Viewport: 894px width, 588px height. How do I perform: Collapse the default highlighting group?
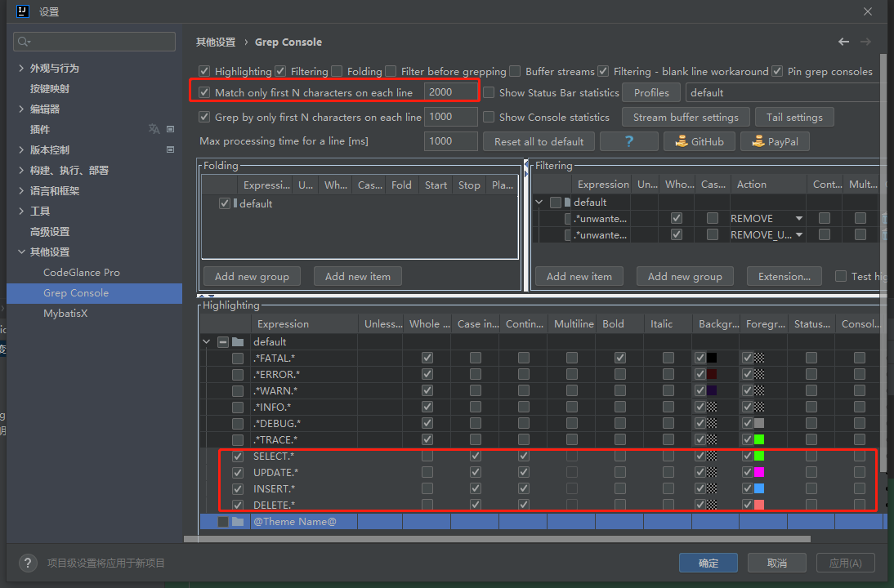click(207, 342)
